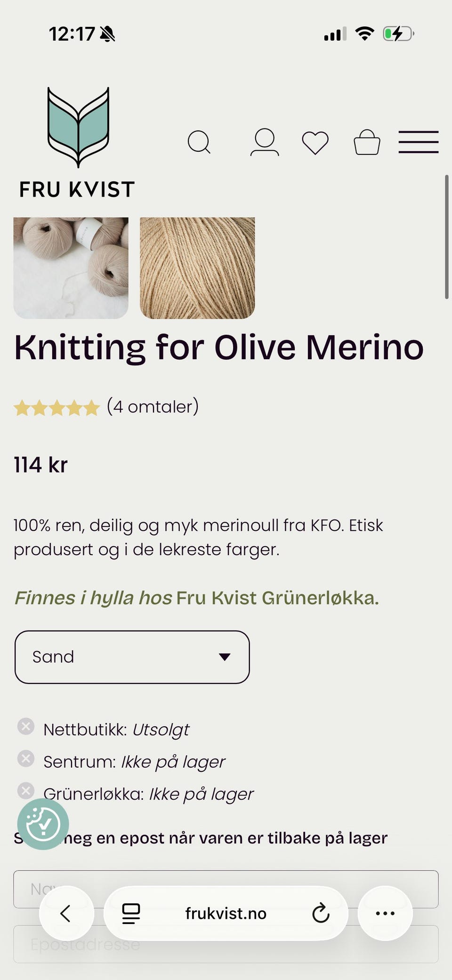Reload the page with refresh icon
Screen dimensions: 452x980
point(321,913)
